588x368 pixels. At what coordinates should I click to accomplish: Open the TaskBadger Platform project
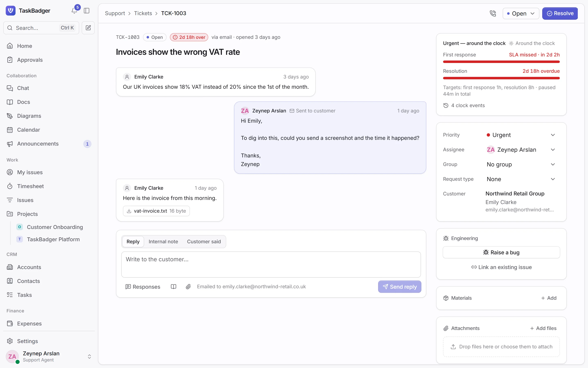54,239
